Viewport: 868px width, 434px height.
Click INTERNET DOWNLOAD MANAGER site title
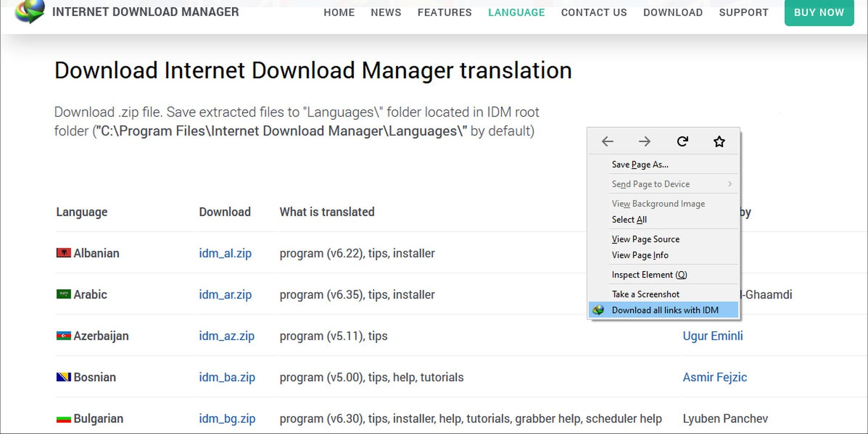point(145,12)
